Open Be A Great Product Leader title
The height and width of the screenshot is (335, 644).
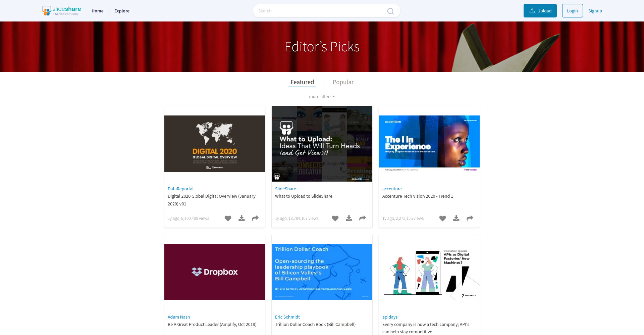pyautogui.click(x=212, y=324)
